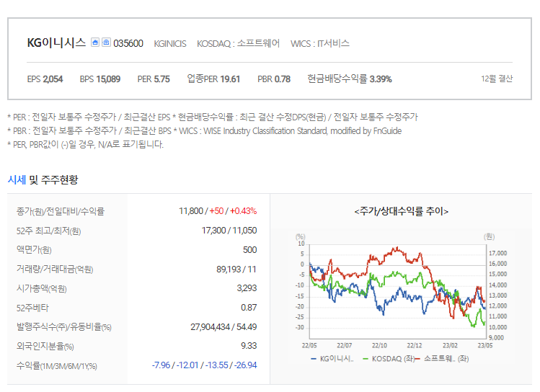Click the WICS : IT서비스 classification
The height and width of the screenshot is (392, 540).
coord(320,43)
